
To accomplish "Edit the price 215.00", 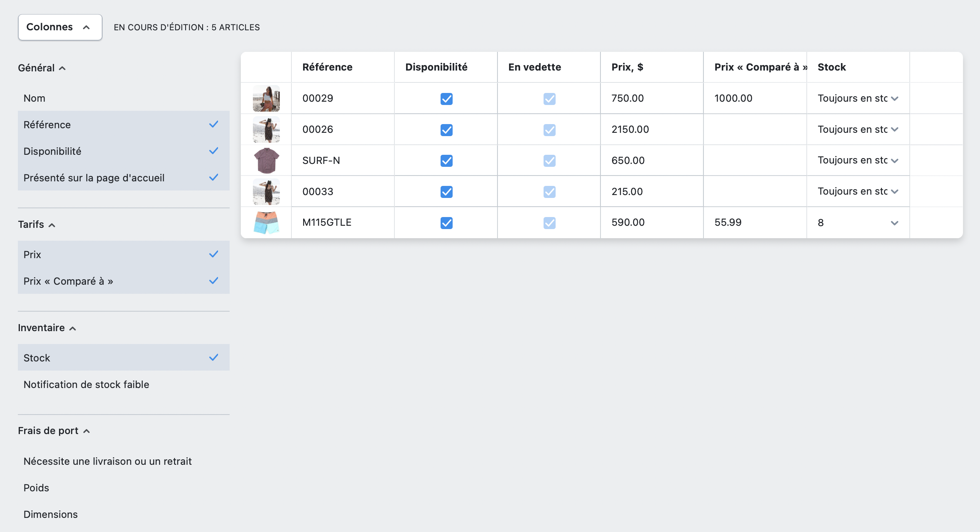I will click(x=652, y=191).
